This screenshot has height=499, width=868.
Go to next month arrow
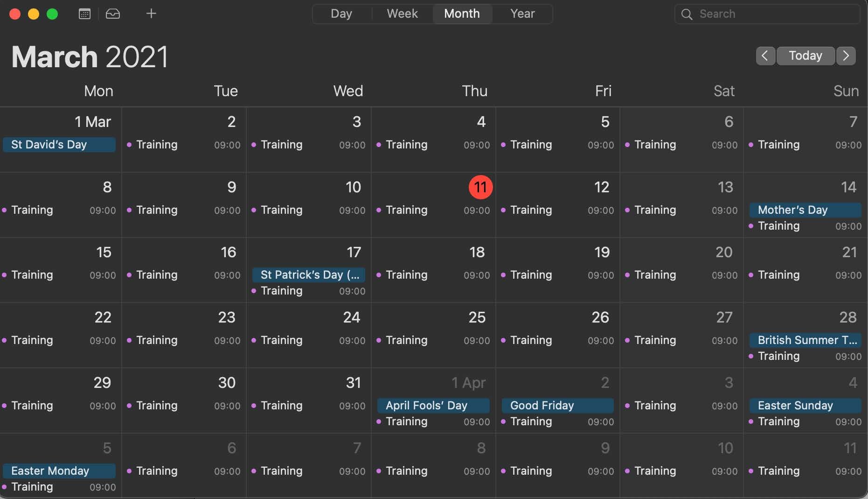[x=846, y=56]
